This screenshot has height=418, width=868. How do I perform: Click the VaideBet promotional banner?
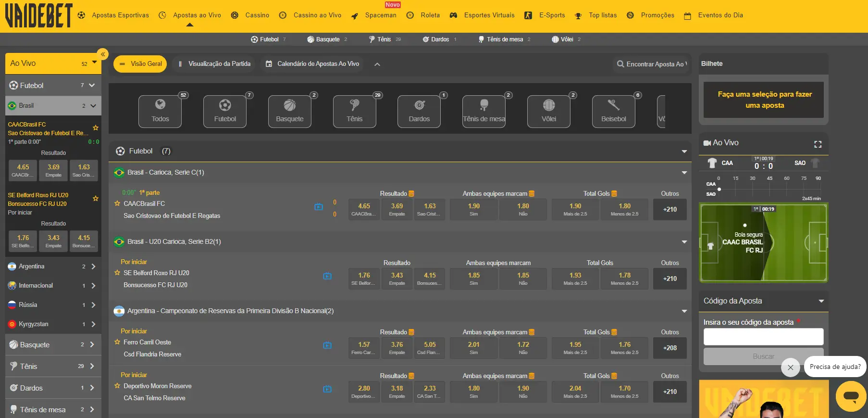764,399
